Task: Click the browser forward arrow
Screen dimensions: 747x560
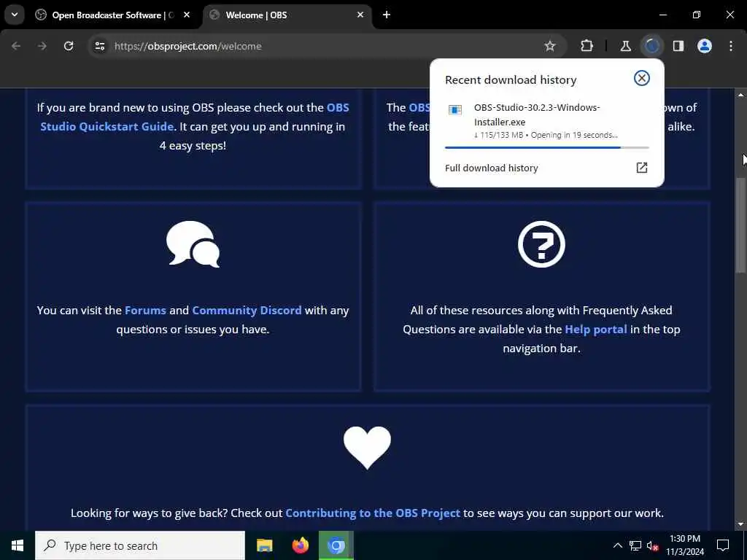Action: [x=42, y=46]
